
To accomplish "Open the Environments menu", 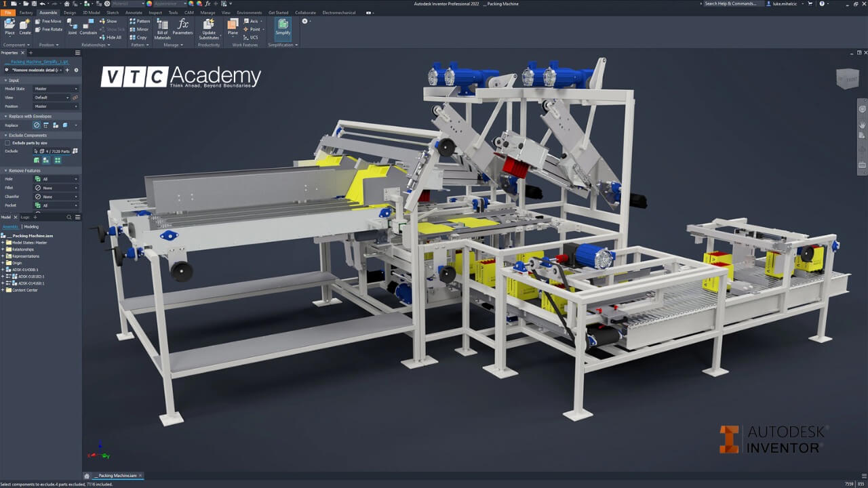I will pyautogui.click(x=250, y=12).
